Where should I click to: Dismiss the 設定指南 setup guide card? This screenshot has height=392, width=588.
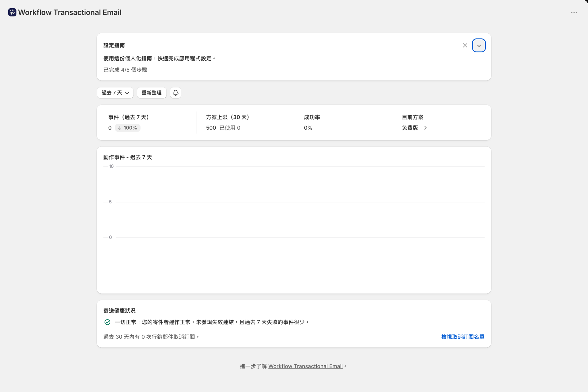pyautogui.click(x=465, y=45)
